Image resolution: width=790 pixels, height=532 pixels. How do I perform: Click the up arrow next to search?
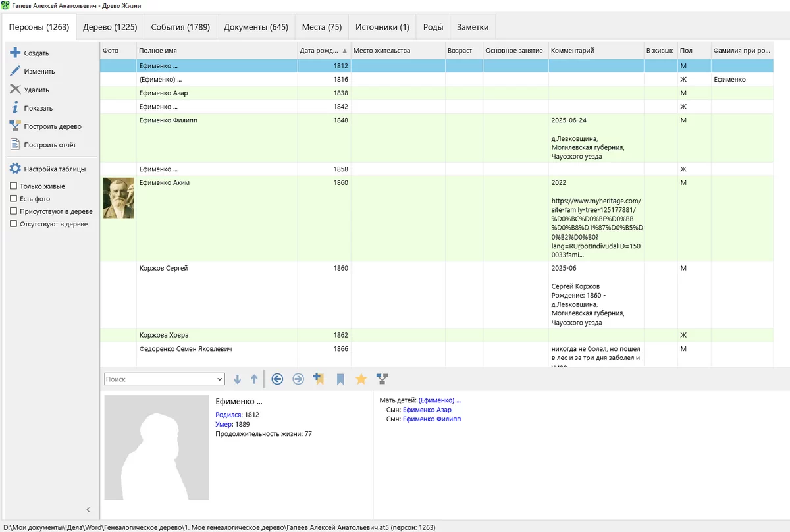[x=254, y=379]
